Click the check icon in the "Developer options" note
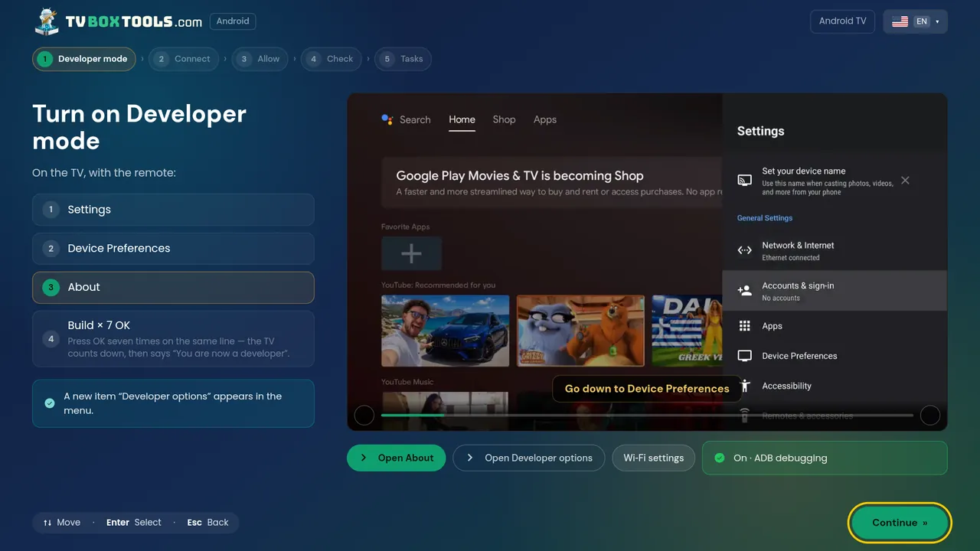This screenshot has height=551, width=980. [50, 403]
